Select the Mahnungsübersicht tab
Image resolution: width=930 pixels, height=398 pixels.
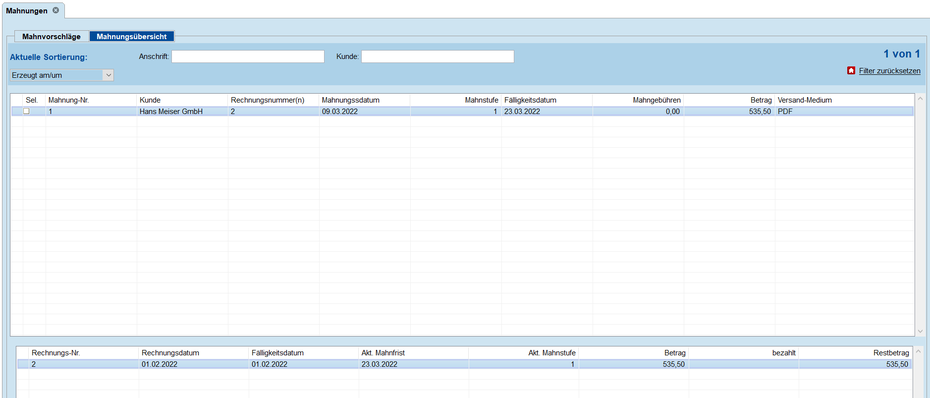(x=132, y=37)
